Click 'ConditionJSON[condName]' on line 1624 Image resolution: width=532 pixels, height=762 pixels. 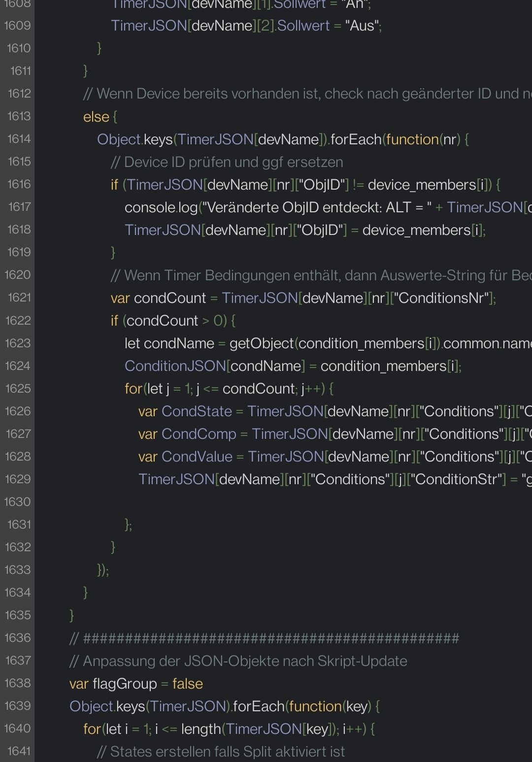tap(215, 366)
